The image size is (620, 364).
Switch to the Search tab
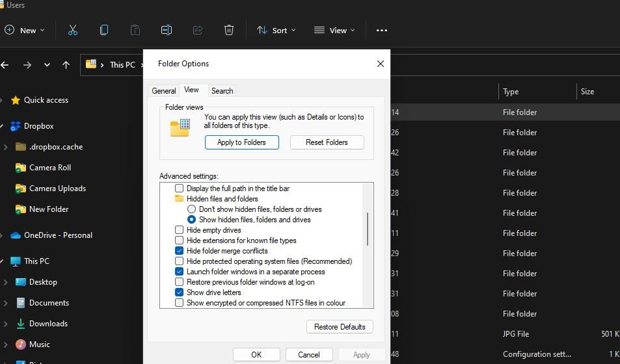(222, 91)
